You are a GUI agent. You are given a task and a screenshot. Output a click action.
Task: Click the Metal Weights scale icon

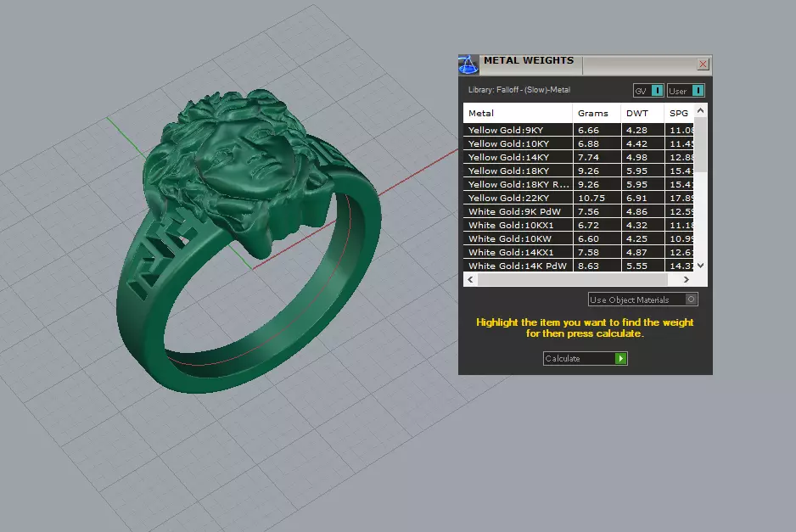point(468,64)
